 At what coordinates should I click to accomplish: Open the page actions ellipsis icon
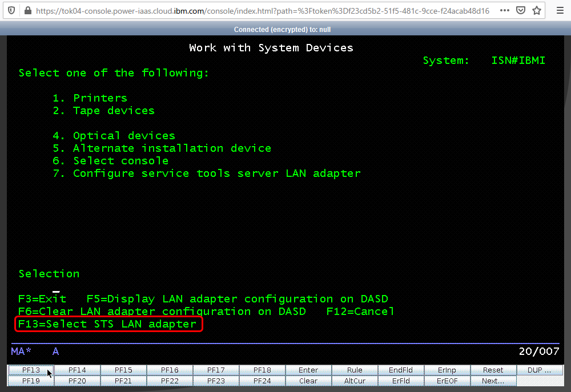point(505,10)
